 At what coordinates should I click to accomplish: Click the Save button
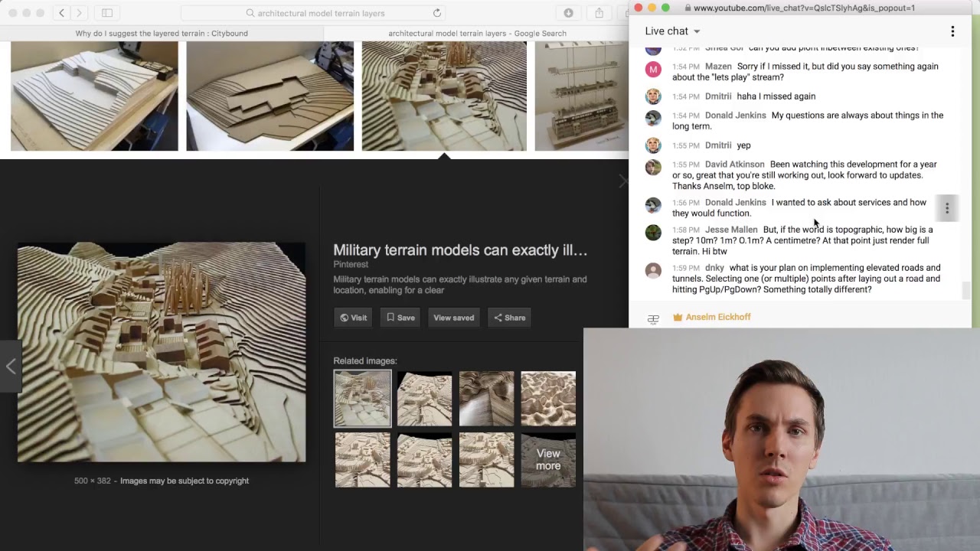click(400, 318)
